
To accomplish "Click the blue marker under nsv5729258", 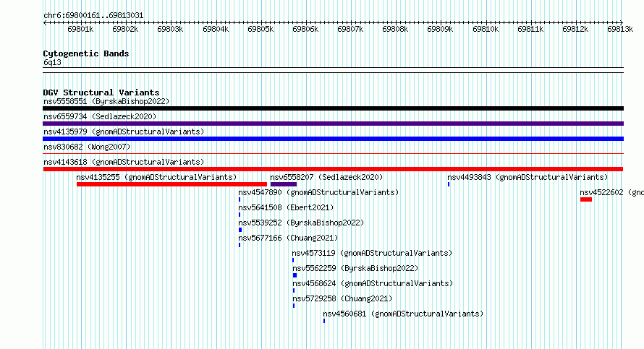I will (294, 306).
